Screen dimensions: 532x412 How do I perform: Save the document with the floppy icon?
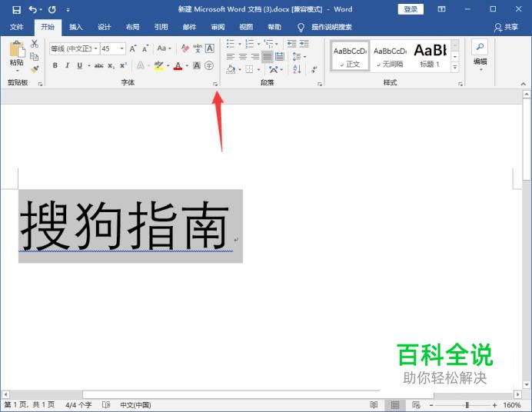(x=16, y=9)
